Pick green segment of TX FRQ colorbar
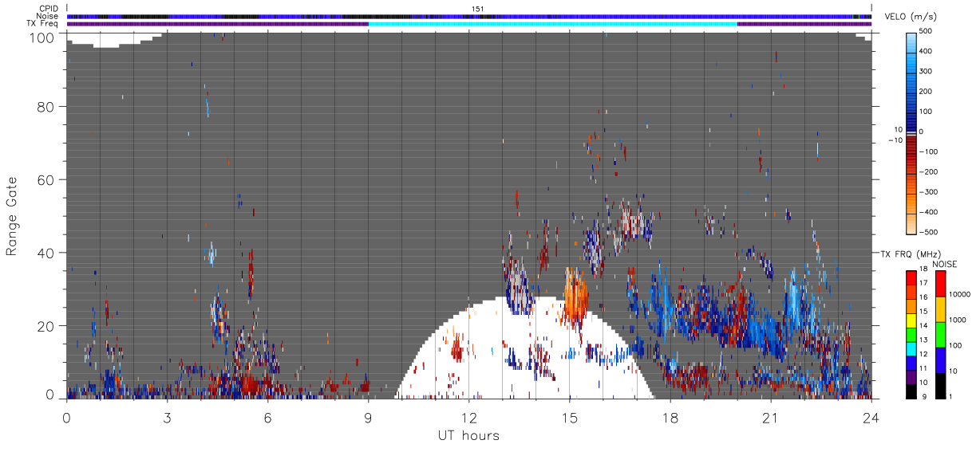This screenshot has height=452, width=980. click(911, 334)
